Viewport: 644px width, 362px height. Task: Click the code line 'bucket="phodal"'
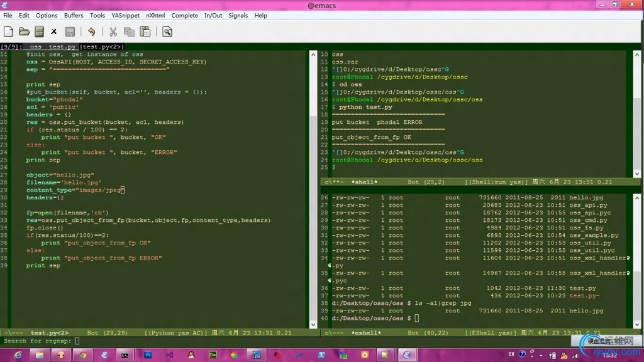click(x=55, y=99)
